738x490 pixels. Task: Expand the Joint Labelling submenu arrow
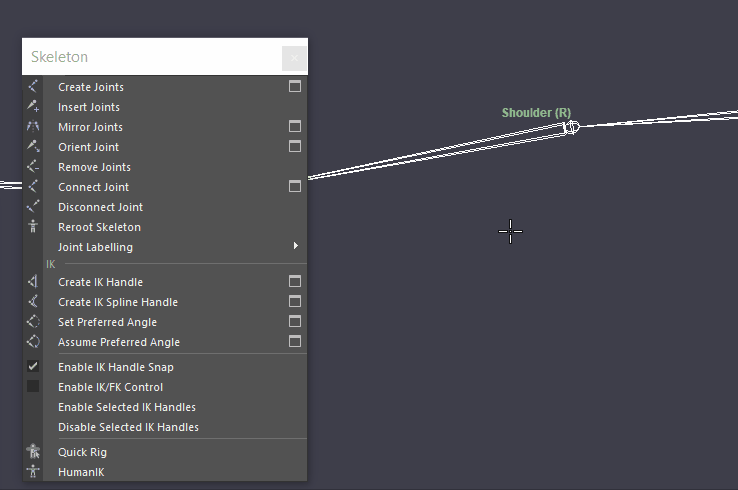(x=296, y=246)
